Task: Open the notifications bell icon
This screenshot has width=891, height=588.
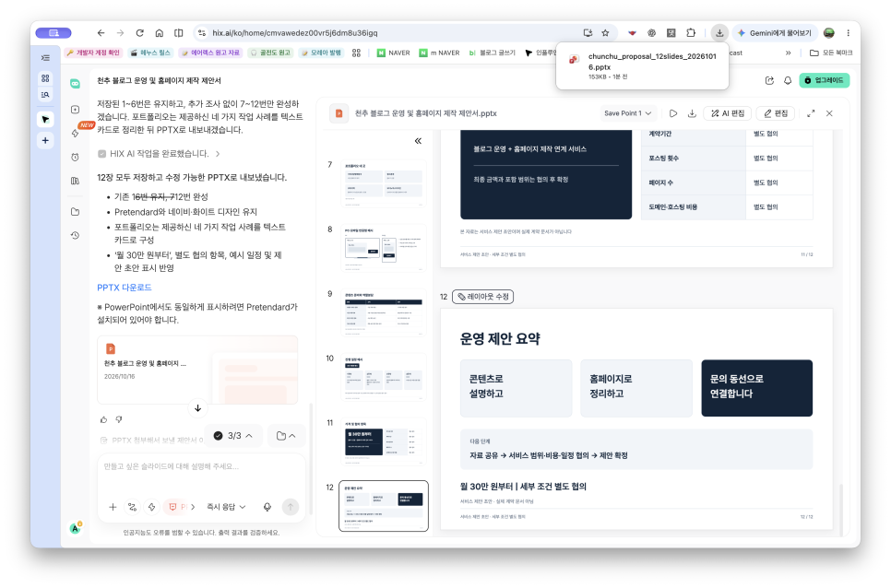Action: point(788,80)
